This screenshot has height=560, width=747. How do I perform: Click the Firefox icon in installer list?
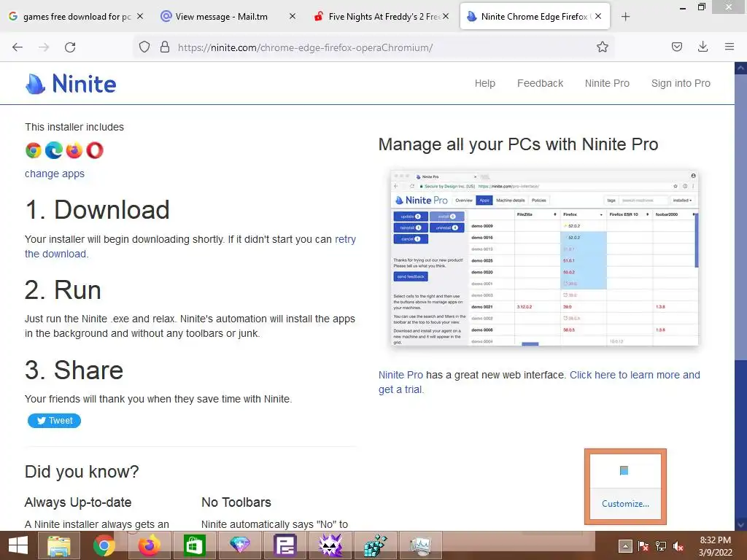click(x=74, y=150)
